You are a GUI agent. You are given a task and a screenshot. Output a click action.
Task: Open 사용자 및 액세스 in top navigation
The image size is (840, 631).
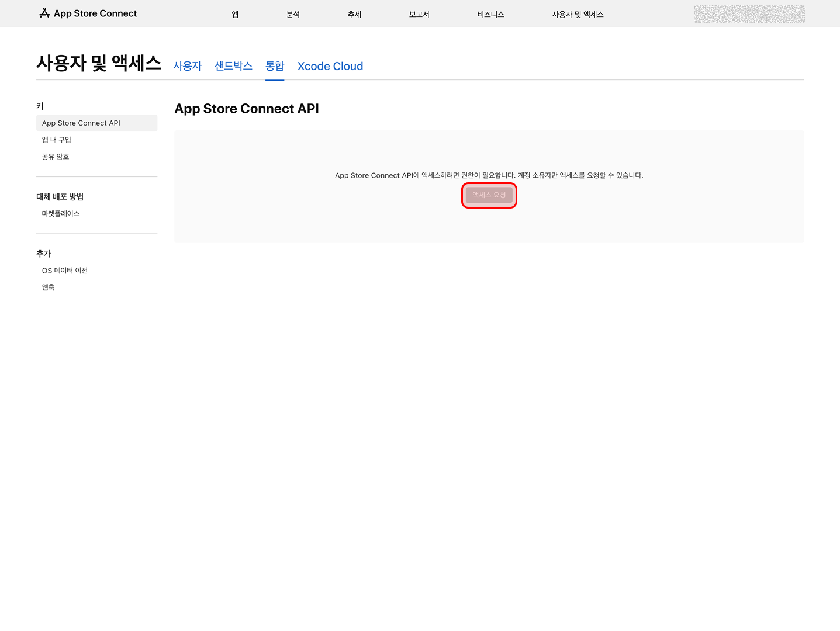578,14
